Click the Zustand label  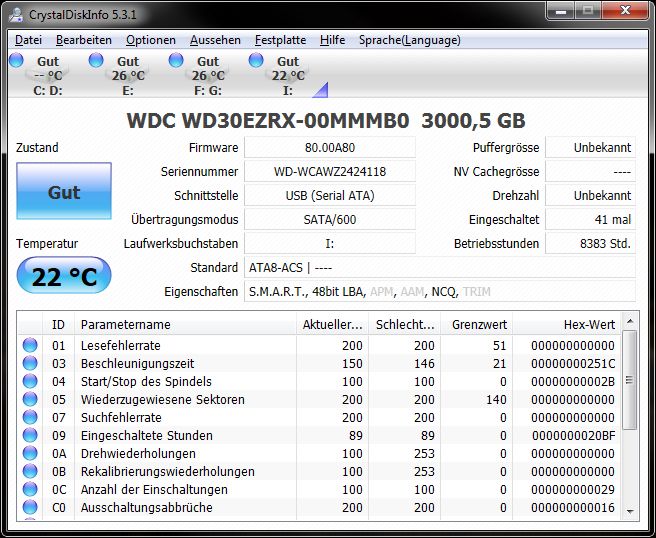pyautogui.click(x=37, y=148)
